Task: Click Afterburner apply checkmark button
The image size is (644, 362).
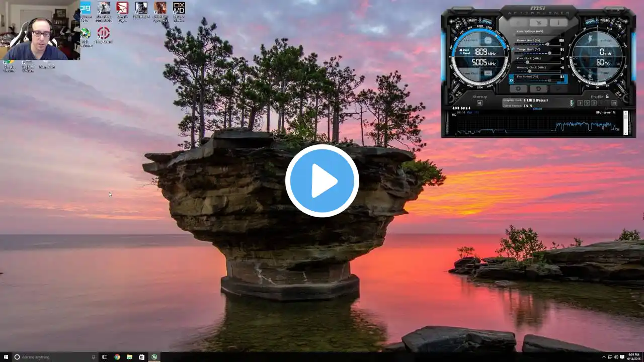Action: click(558, 88)
